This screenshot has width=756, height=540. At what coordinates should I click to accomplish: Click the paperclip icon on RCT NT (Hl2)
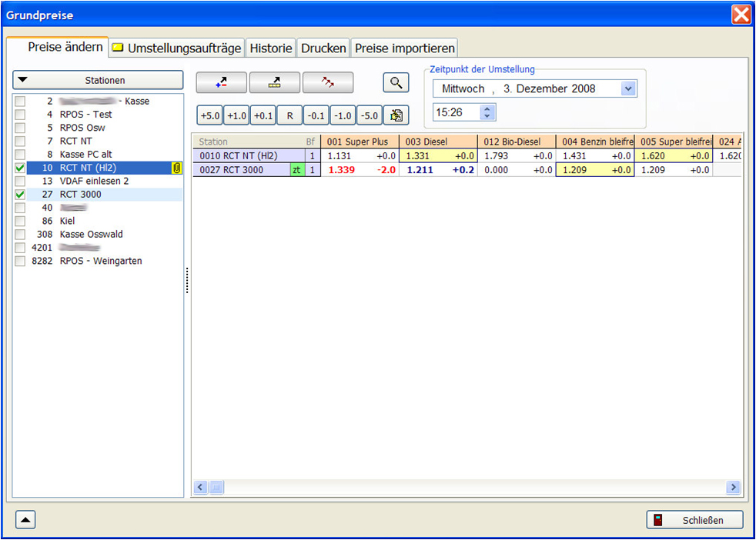[x=176, y=168]
